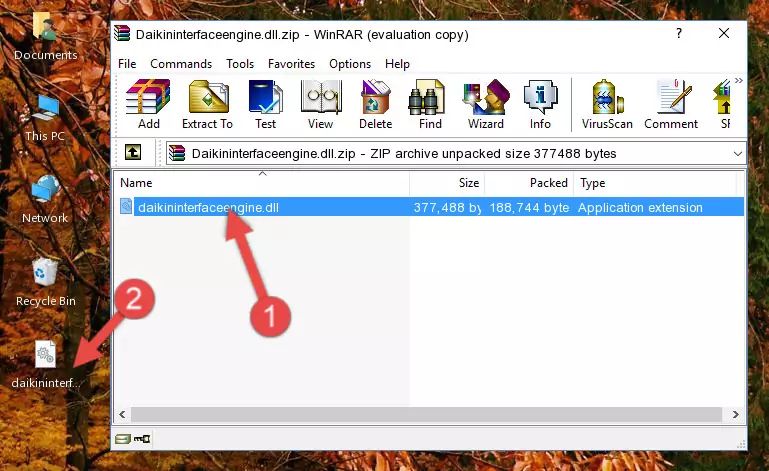The width and height of the screenshot is (769, 471).
Task: Run VirusScan on the archive
Action: 607,105
